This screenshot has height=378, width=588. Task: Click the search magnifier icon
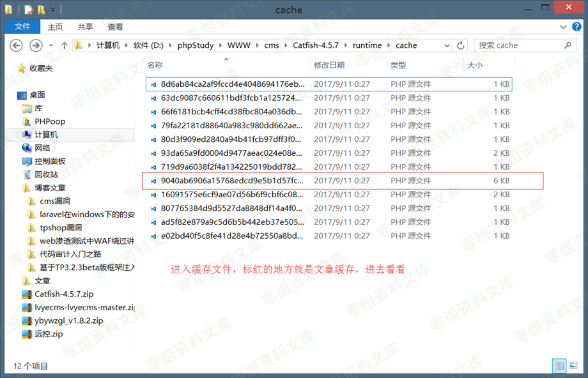click(567, 45)
